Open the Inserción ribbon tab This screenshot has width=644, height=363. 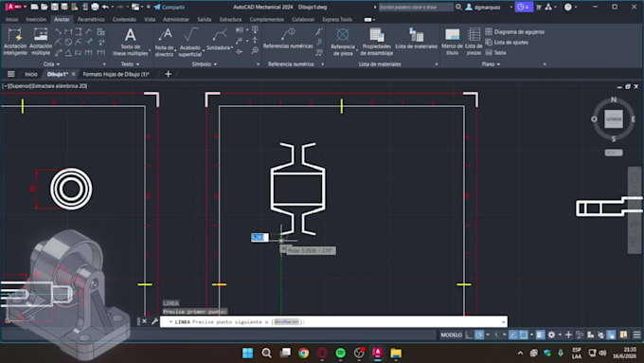click(36, 19)
